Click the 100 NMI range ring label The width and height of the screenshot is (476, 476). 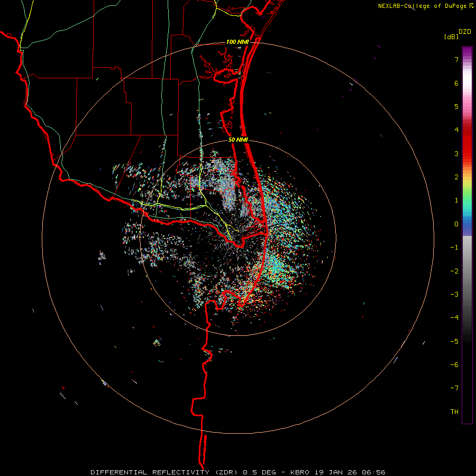[x=237, y=42]
